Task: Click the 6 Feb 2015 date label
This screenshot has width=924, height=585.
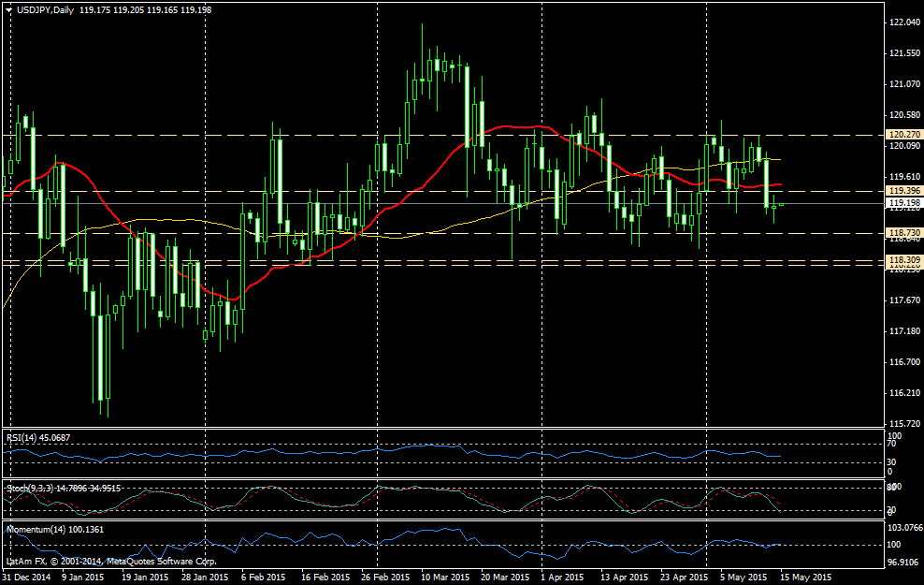Action: pos(263,578)
